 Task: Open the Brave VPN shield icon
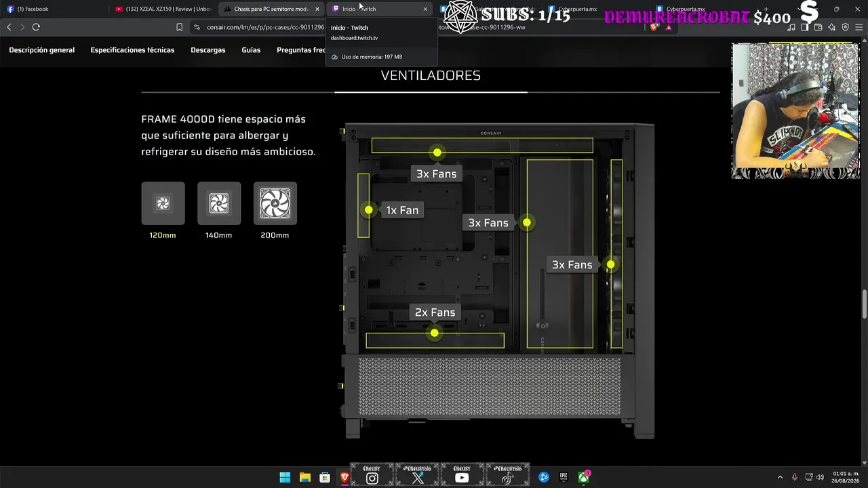[x=846, y=27]
